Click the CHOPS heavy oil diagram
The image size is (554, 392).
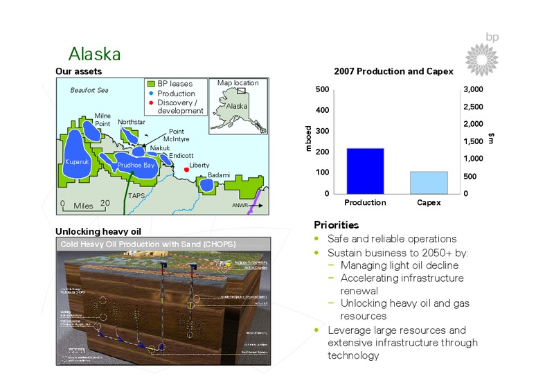[x=163, y=301]
